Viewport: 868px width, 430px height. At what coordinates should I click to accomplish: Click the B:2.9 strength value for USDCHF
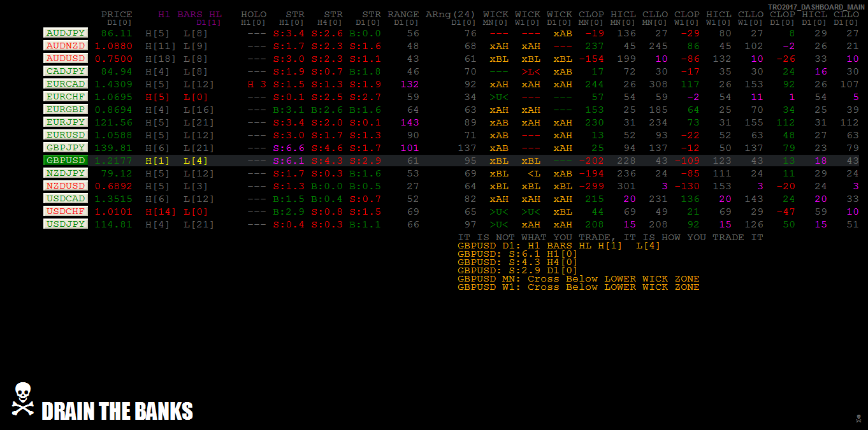click(x=289, y=211)
